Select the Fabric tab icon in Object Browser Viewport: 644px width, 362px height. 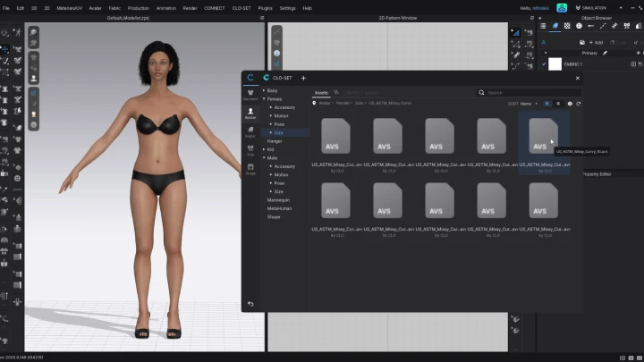tap(555, 26)
